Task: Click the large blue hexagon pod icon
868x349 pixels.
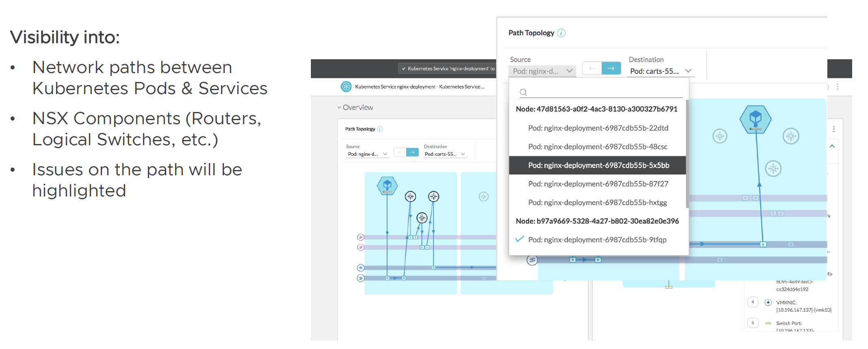Action: (x=755, y=119)
